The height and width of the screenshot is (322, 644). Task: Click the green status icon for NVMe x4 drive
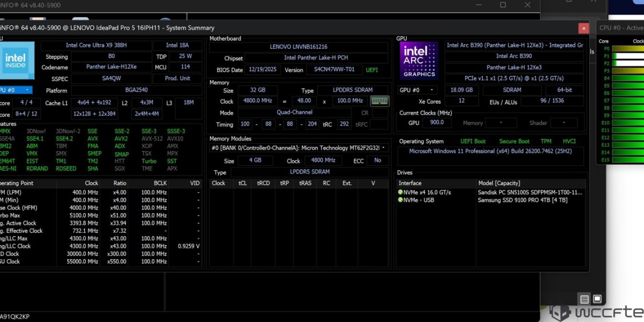click(400, 192)
